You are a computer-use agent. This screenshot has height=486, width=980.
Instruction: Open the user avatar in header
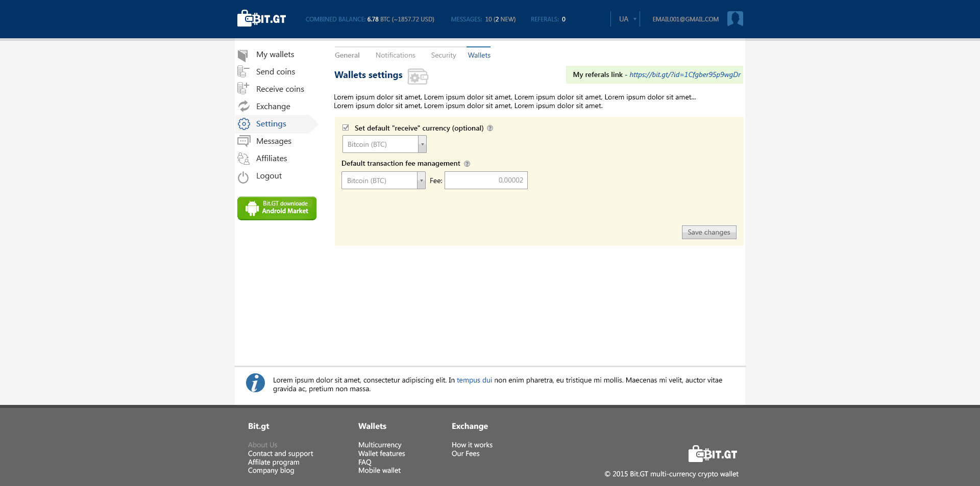734,19
